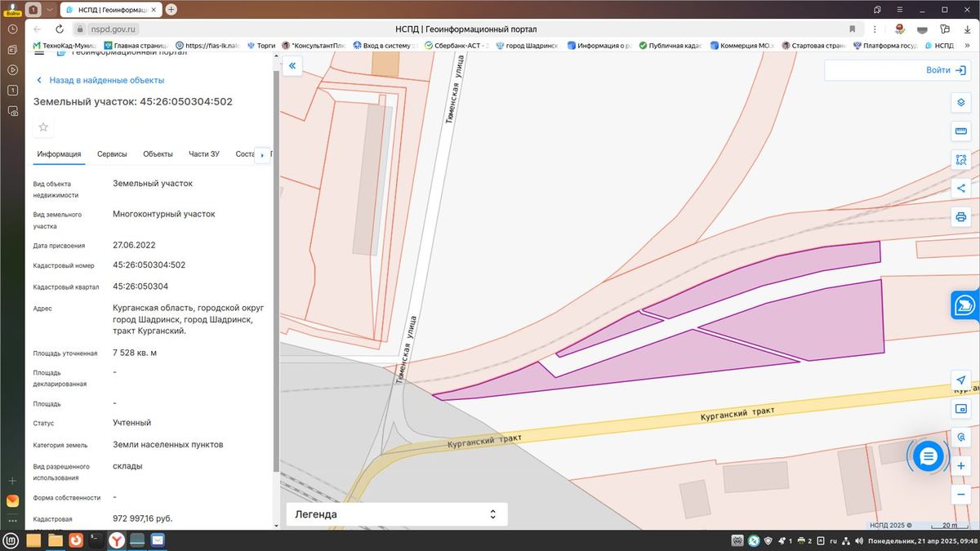Image resolution: width=980 pixels, height=551 pixels.
Task: Open the hamburger menu in portal header
Action: click(x=39, y=53)
